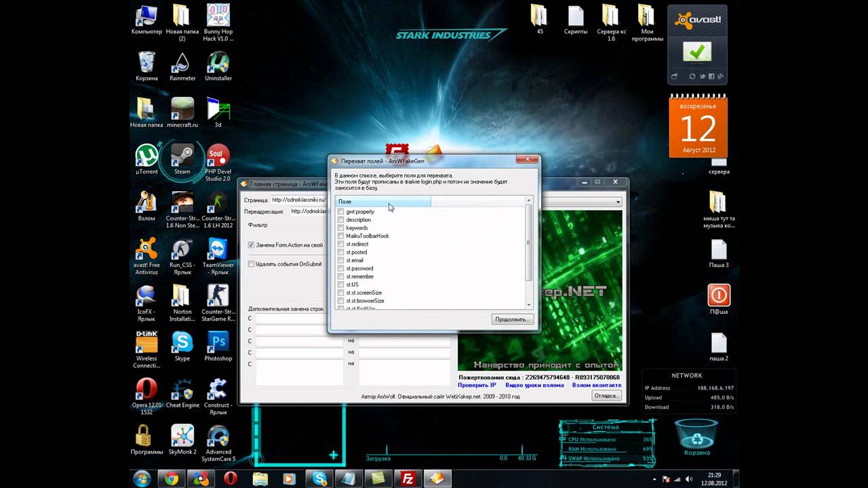Show hidden icons in the system tray
Screen dimensions: 868x488
coord(656,479)
